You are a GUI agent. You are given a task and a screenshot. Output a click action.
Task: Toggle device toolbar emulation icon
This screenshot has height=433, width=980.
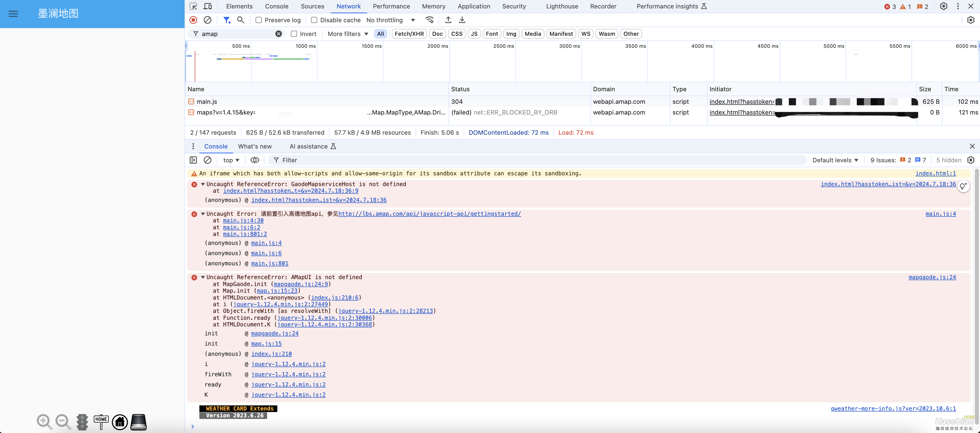(x=208, y=6)
